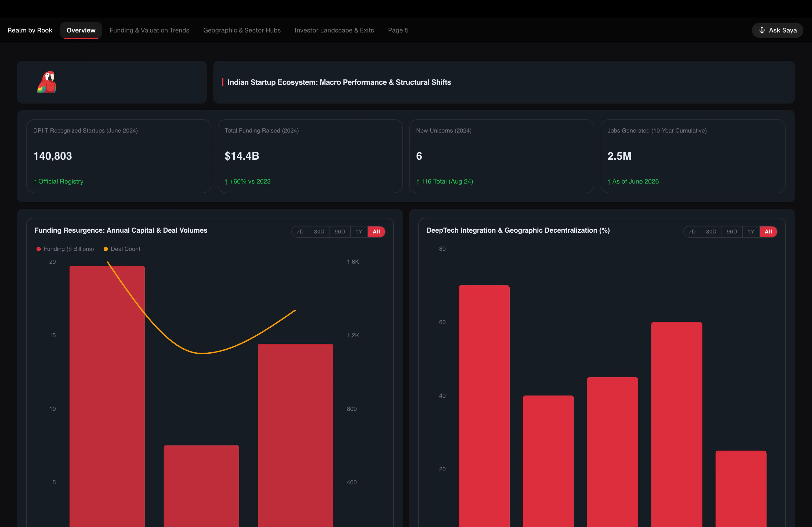Click the DeepTech Integration chart title
This screenshot has width=812, height=527.
pyautogui.click(x=518, y=230)
